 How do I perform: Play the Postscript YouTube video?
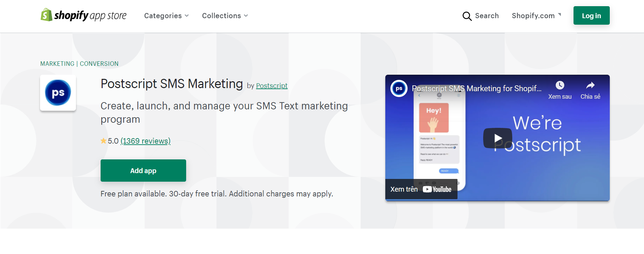click(498, 138)
